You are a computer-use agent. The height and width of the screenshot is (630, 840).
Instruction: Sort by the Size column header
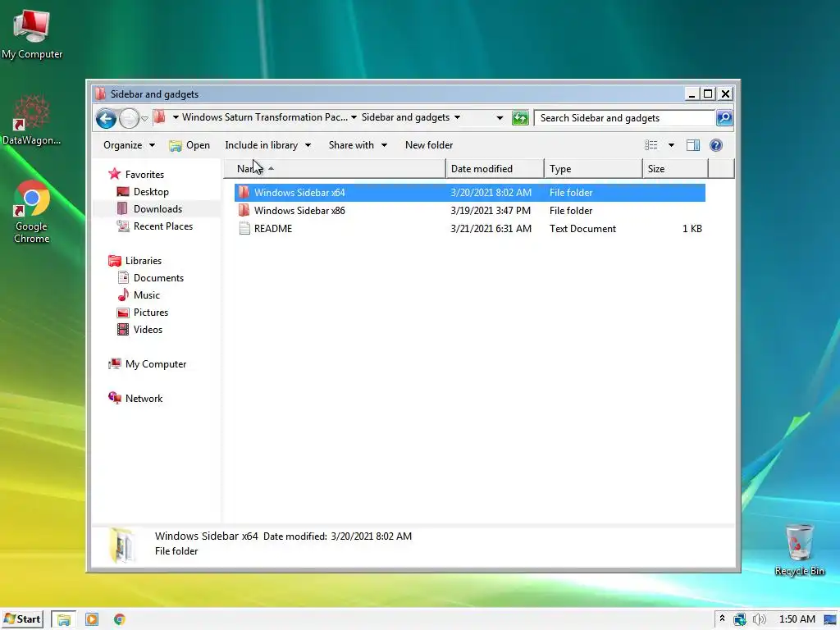tap(675, 169)
